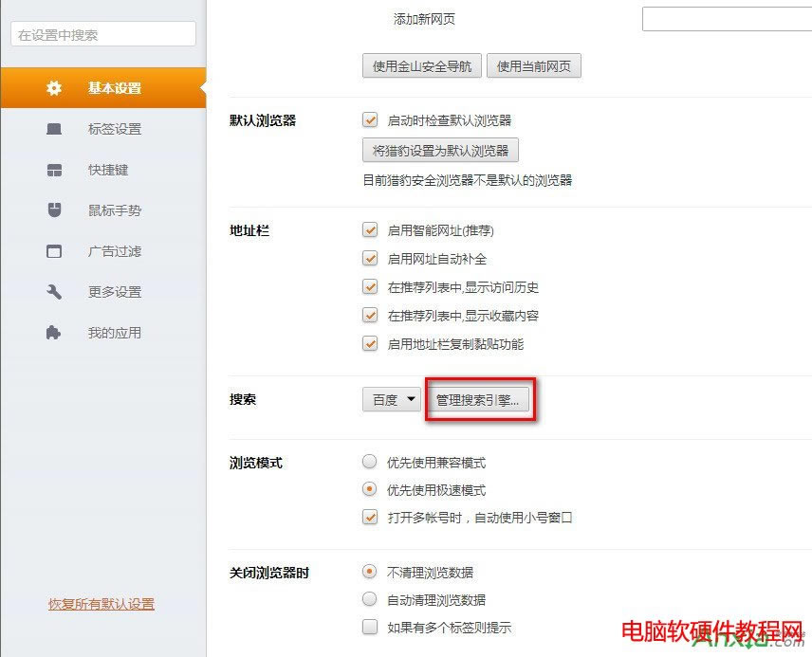Open the 百度 search engine dropdown
This screenshot has height=657, width=812.
coord(392,399)
